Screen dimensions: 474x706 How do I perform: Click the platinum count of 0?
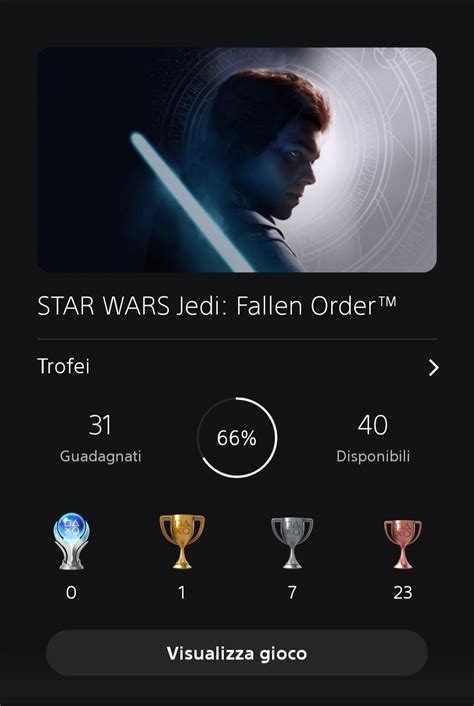tap(71, 593)
